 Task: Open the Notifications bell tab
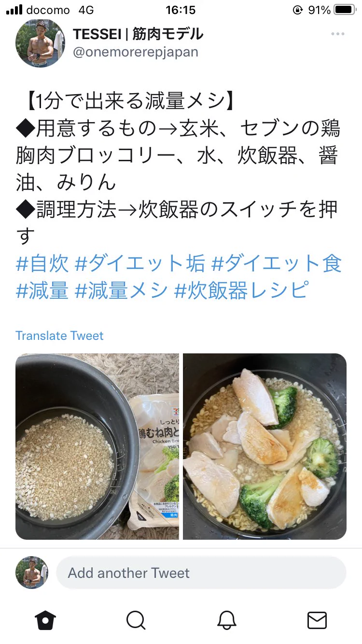pos(226,620)
